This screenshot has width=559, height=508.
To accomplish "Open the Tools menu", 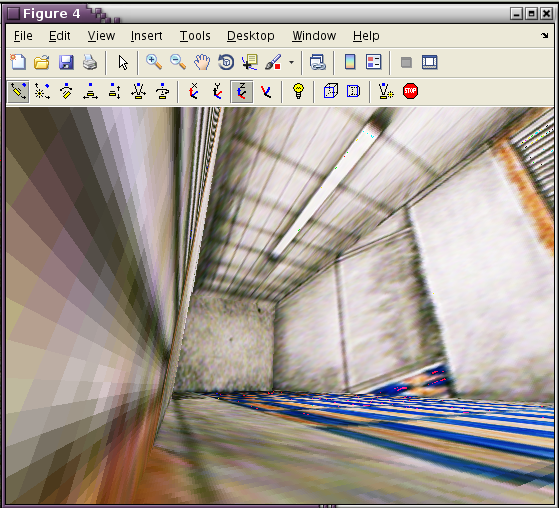I will (195, 36).
